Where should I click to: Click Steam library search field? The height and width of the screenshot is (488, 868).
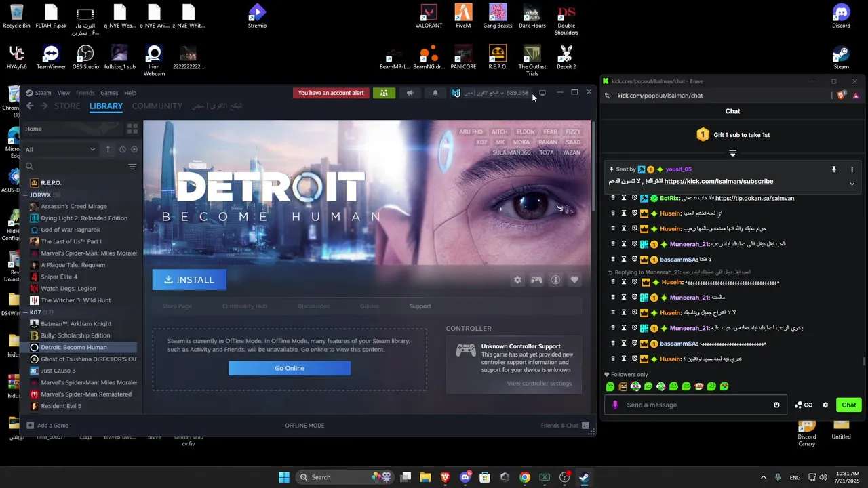[75, 166]
